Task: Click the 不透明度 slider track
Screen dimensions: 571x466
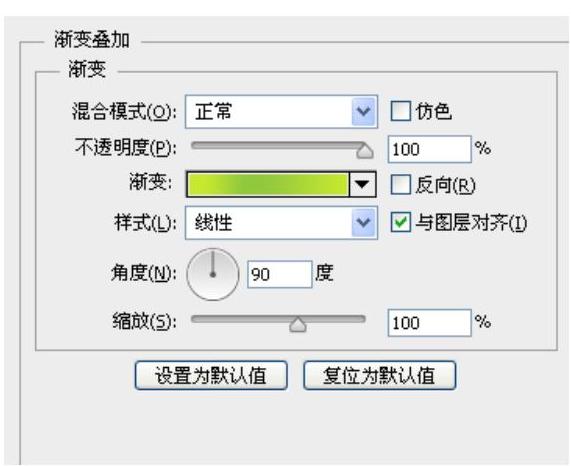Action: click(x=273, y=146)
